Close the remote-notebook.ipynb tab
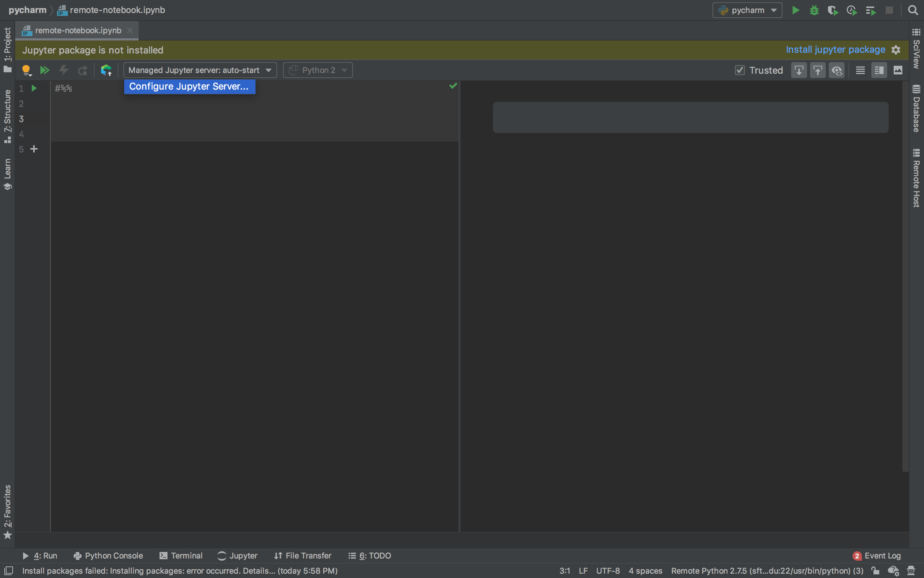The height and width of the screenshot is (578, 924). click(130, 30)
